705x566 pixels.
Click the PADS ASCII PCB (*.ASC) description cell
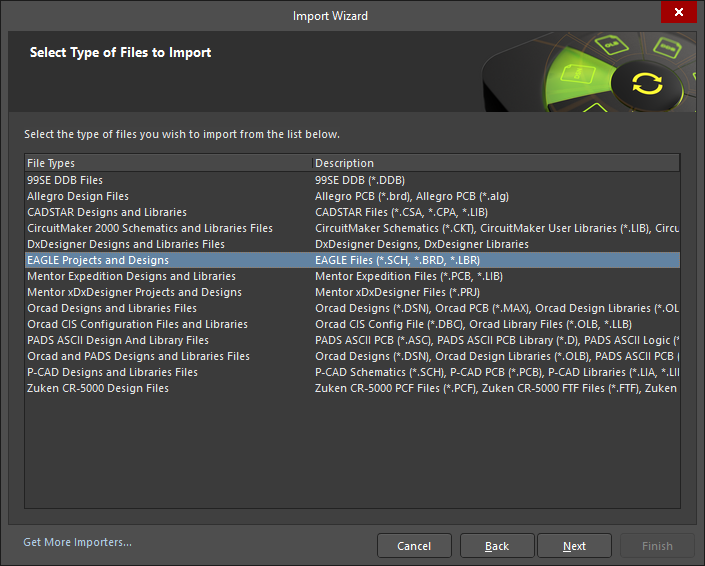click(497, 340)
